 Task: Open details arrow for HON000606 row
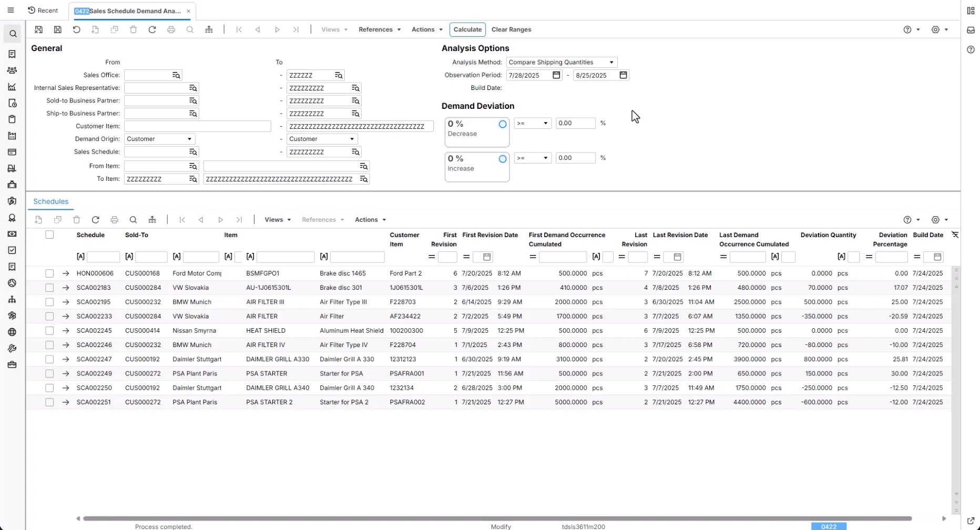[66, 273]
